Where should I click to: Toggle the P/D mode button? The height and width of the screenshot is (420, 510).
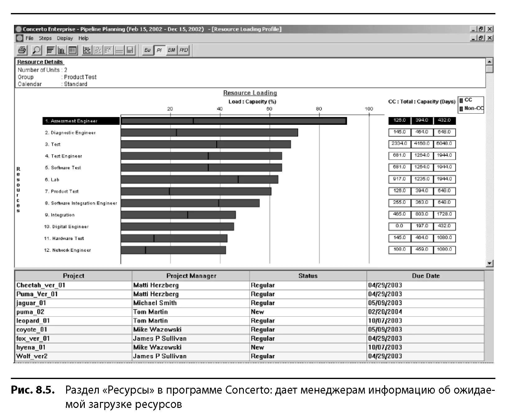[x=184, y=50]
